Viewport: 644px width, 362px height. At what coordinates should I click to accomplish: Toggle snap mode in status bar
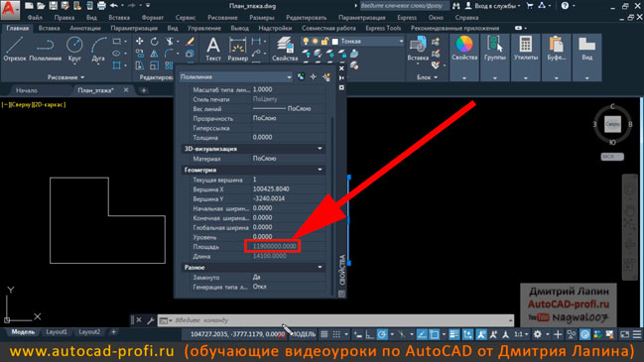[336, 334]
